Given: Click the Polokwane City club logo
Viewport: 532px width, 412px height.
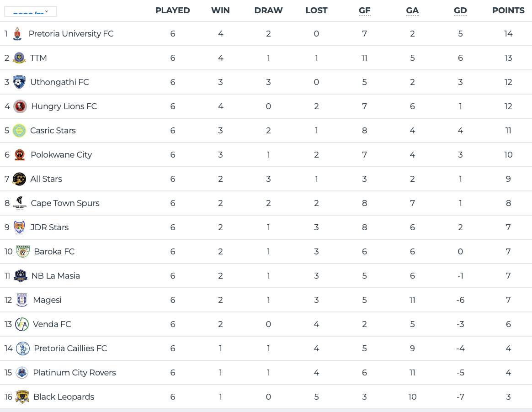Looking at the screenshot, I should [x=19, y=155].
